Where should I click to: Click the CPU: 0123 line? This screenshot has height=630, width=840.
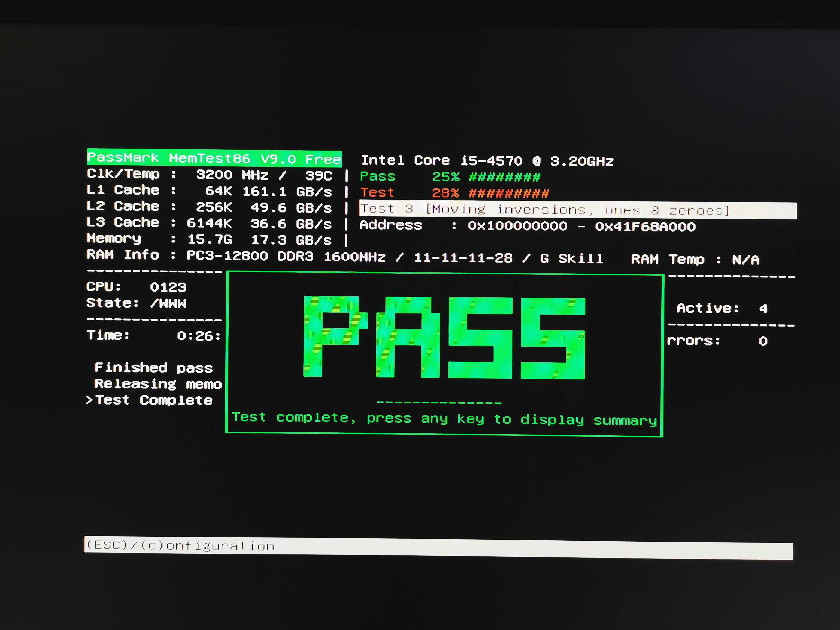pyautogui.click(x=136, y=287)
